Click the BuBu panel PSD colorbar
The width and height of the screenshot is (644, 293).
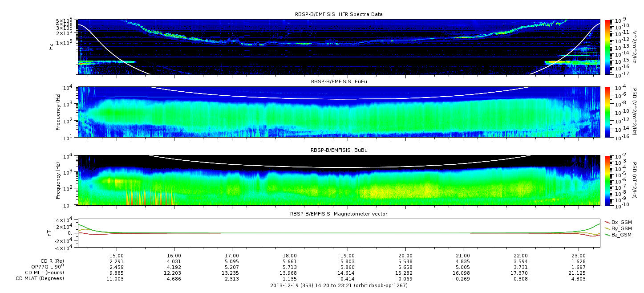pos(607,180)
